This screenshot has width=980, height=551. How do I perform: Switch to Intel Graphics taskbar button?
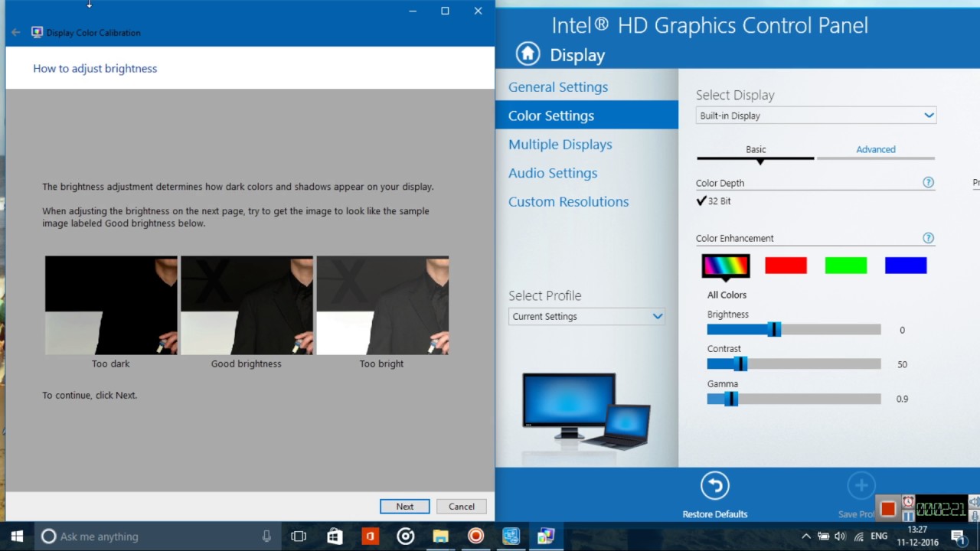tap(511, 536)
